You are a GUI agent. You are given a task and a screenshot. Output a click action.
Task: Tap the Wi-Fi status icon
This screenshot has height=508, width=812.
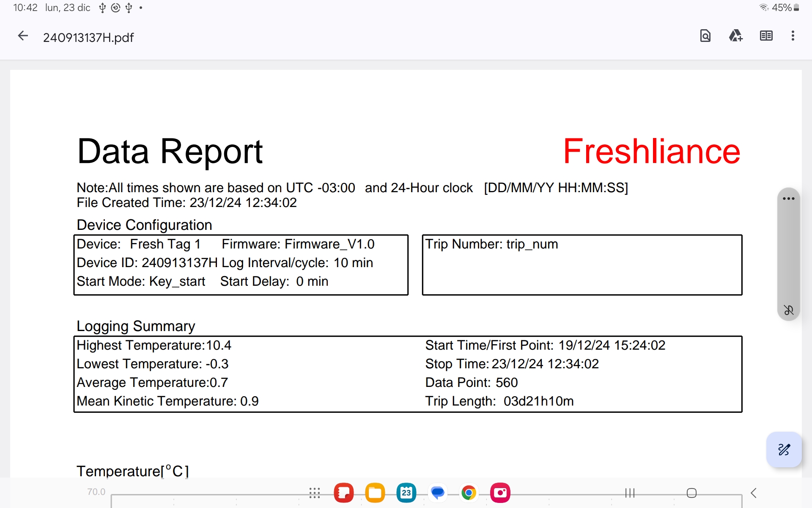[764, 8]
